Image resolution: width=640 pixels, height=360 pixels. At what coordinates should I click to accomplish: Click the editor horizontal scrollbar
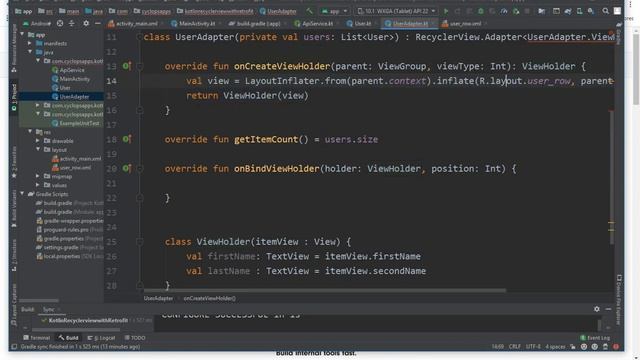point(324,291)
